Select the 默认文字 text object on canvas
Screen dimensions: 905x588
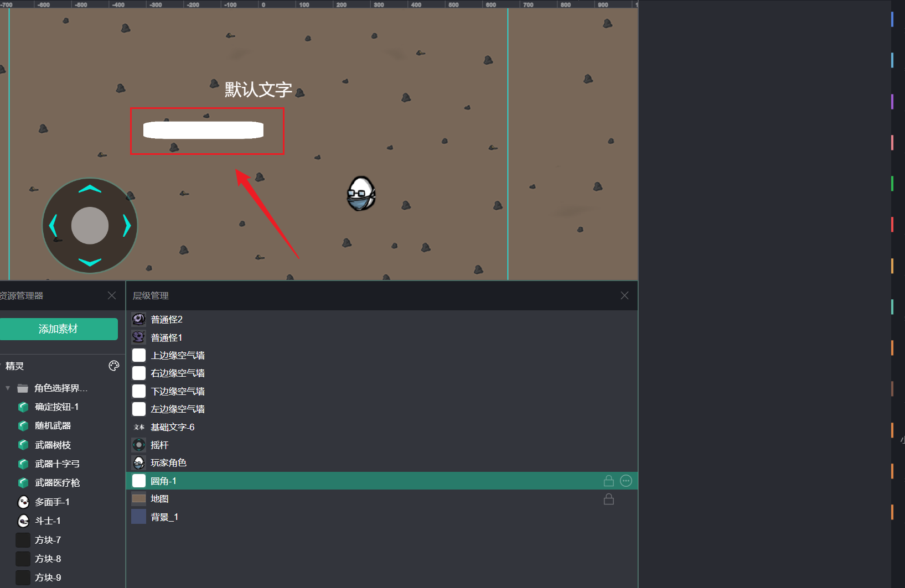[258, 90]
